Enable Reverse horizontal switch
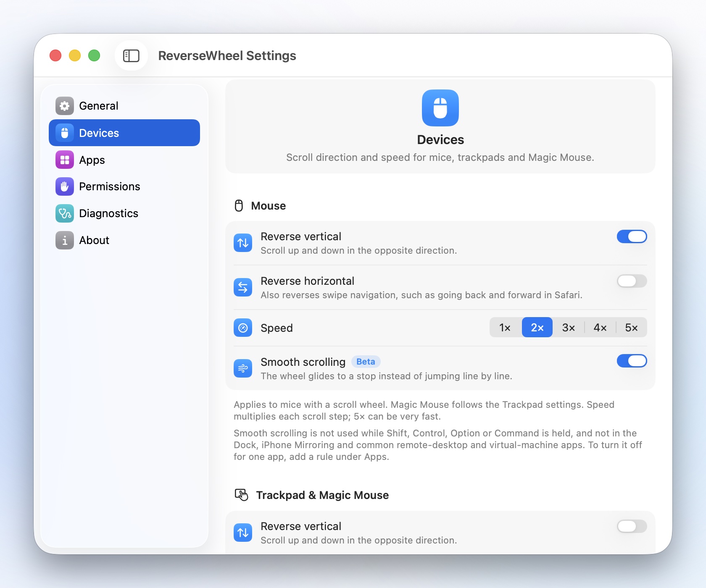Viewport: 706px width, 588px height. pyautogui.click(x=632, y=281)
